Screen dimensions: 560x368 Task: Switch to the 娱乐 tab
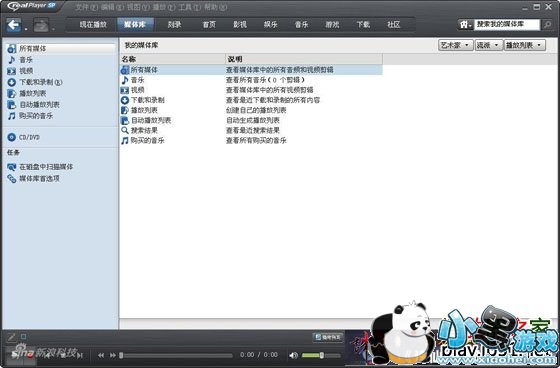pyautogui.click(x=270, y=25)
